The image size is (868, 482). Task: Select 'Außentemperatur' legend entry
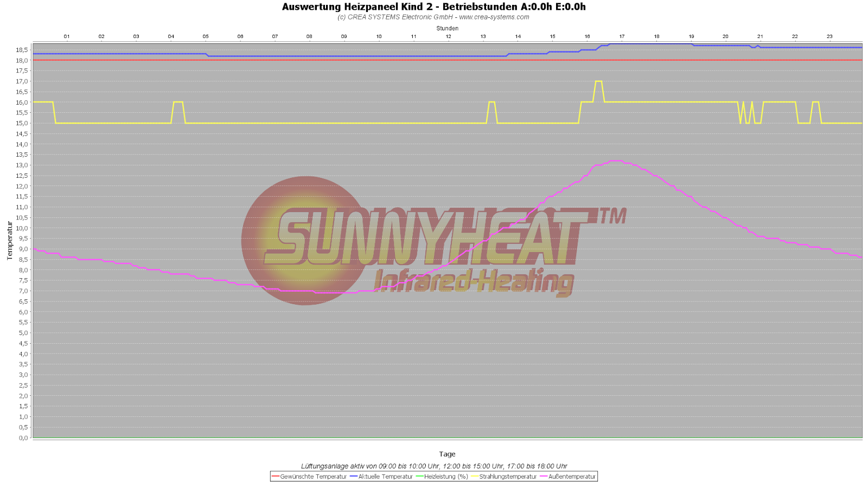click(x=572, y=477)
